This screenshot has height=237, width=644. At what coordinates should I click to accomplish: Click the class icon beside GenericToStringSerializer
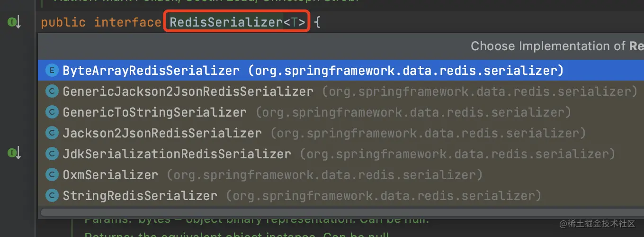(x=51, y=112)
